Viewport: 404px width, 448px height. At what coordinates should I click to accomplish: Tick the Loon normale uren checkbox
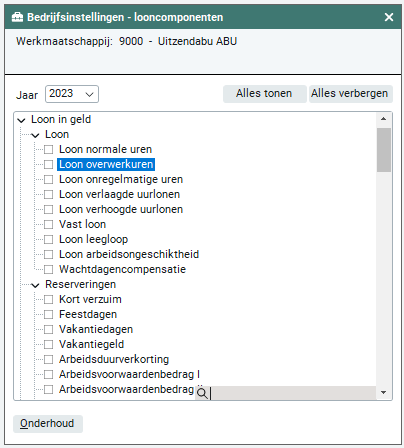click(49, 149)
